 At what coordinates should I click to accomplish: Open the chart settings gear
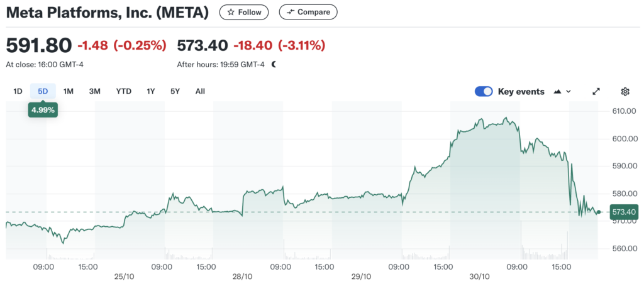625,92
